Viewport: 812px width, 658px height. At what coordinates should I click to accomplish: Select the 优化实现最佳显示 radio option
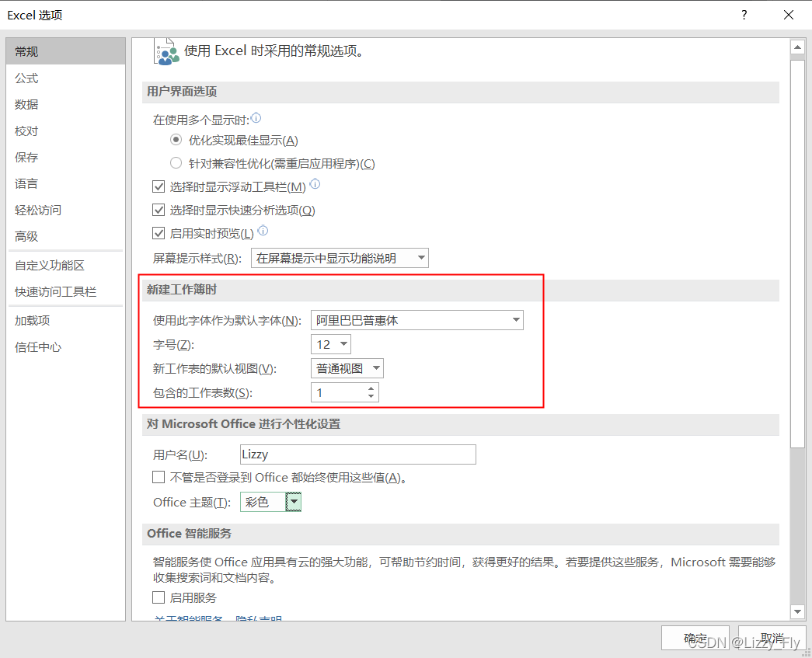(x=177, y=139)
